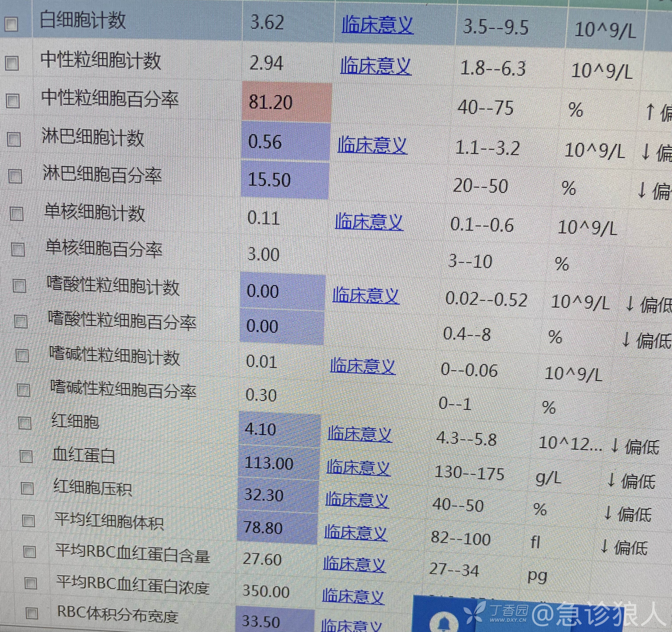Select the 嗜碱性粒细胞百分率 row label

pyautogui.click(x=123, y=391)
